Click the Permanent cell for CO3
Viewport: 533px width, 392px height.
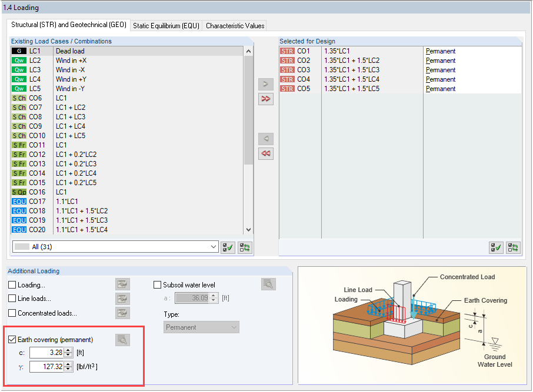[x=472, y=70]
